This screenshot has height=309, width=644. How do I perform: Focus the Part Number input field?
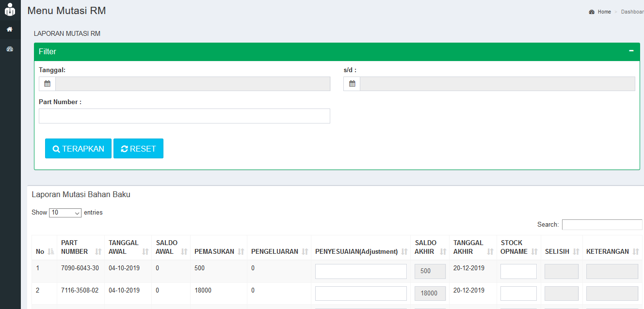pos(184,116)
